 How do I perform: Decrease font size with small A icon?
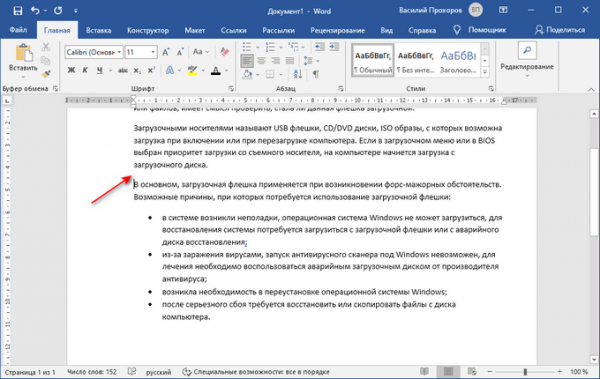180,52
